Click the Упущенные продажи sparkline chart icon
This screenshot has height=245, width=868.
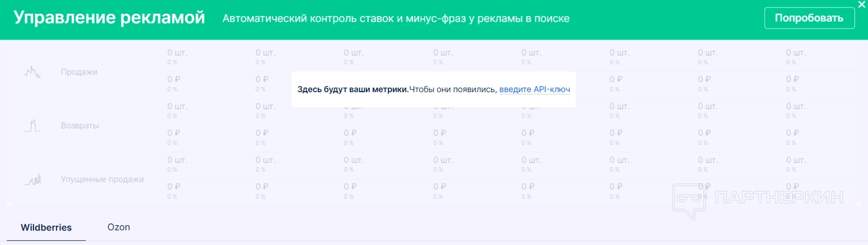point(32,180)
